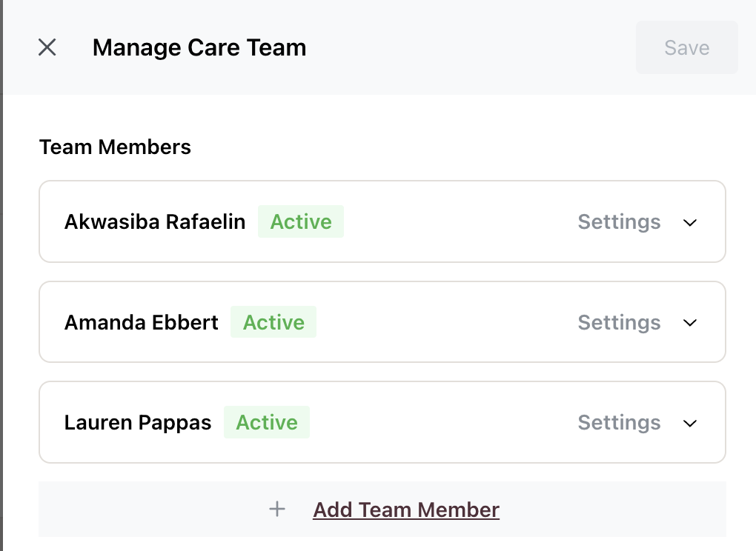This screenshot has height=551, width=756.
Task: Select the Akwasiba Rafaelin name
Action: pyautogui.click(x=155, y=222)
